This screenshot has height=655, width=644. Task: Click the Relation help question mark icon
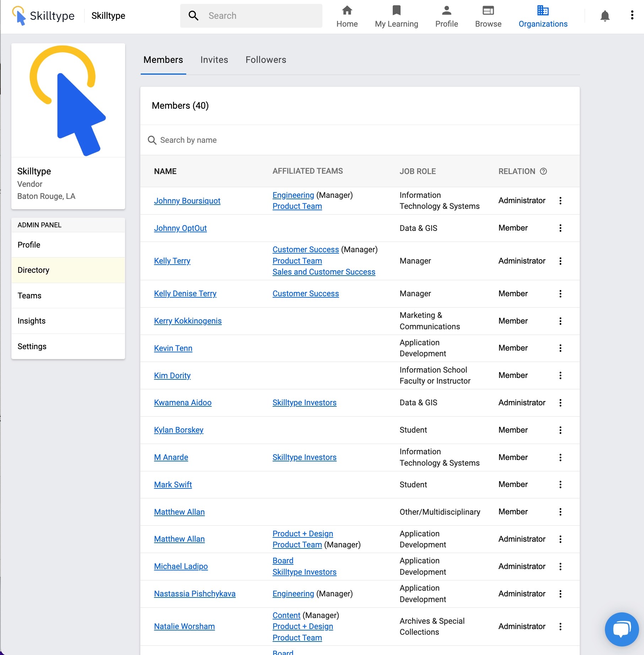click(x=543, y=171)
